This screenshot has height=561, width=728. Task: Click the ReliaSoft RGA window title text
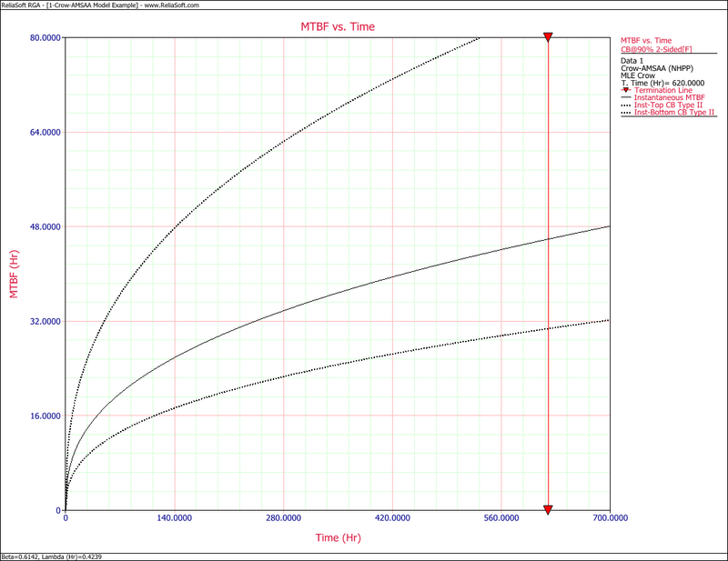tap(100, 5)
